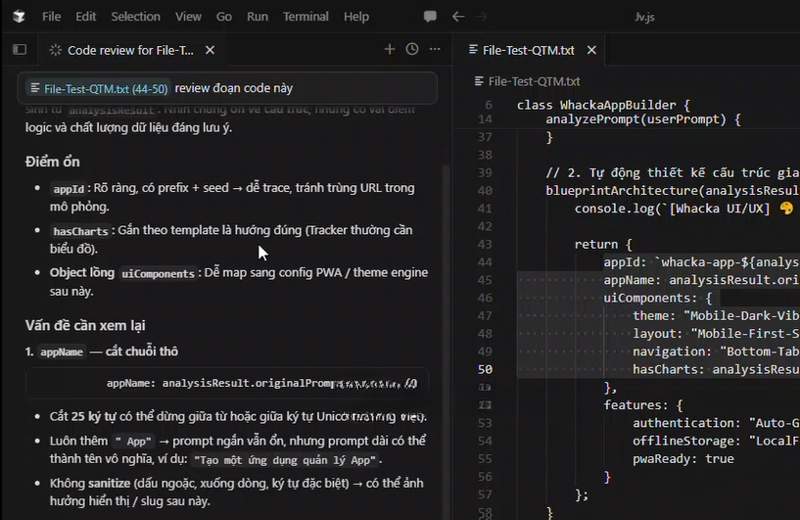Open chat history clock icon
The image size is (800, 520).
[412, 49]
